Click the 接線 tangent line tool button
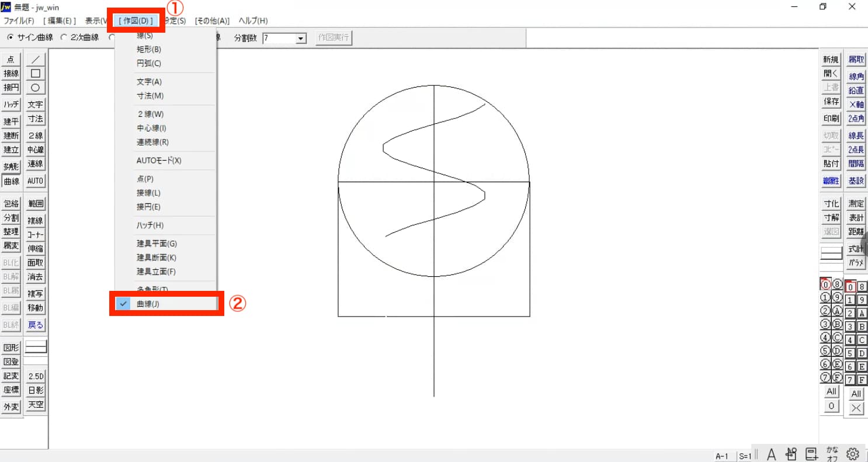This screenshot has width=868, height=462. click(x=11, y=74)
